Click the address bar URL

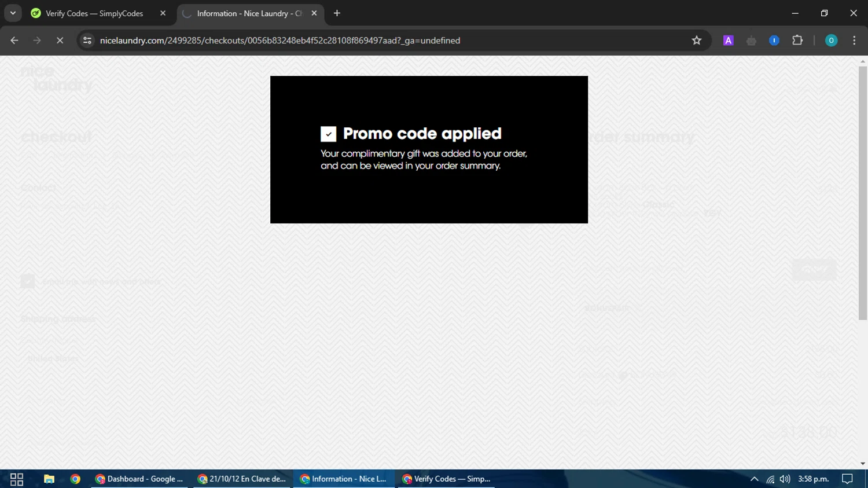(x=280, y=41)
